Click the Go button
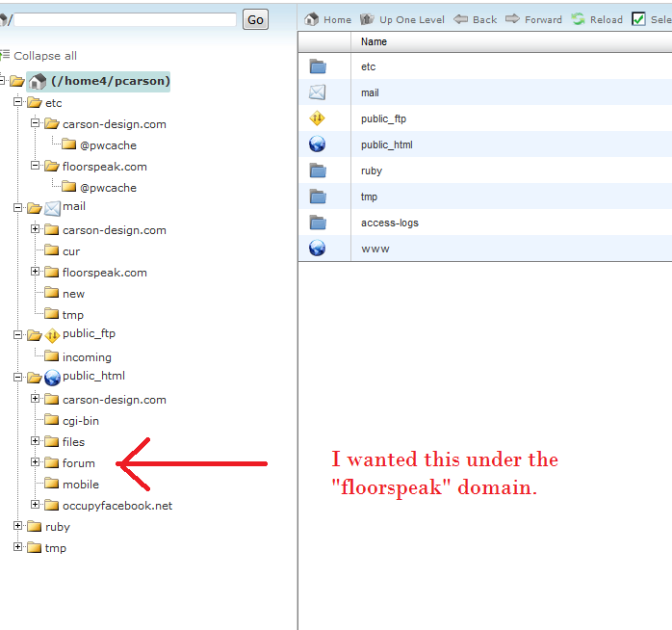672x630 pixels. pyautogui.click(x=255, y=19)
